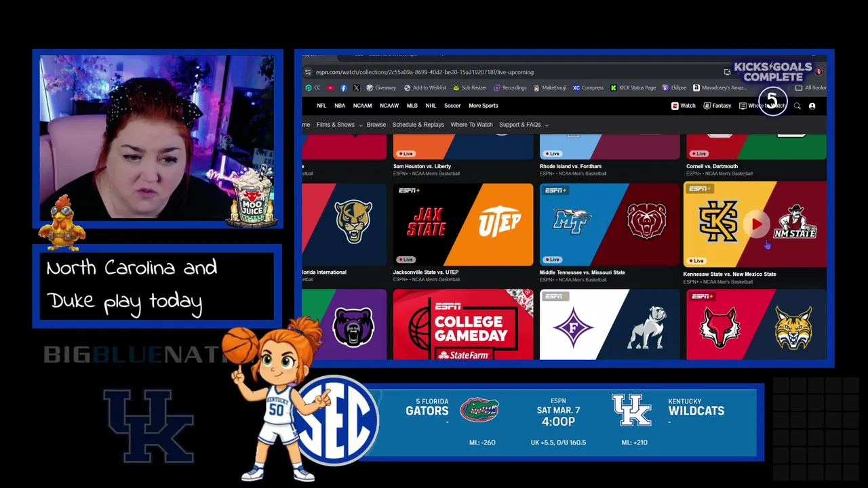Open the X bookmark icon

coord(357,87)
